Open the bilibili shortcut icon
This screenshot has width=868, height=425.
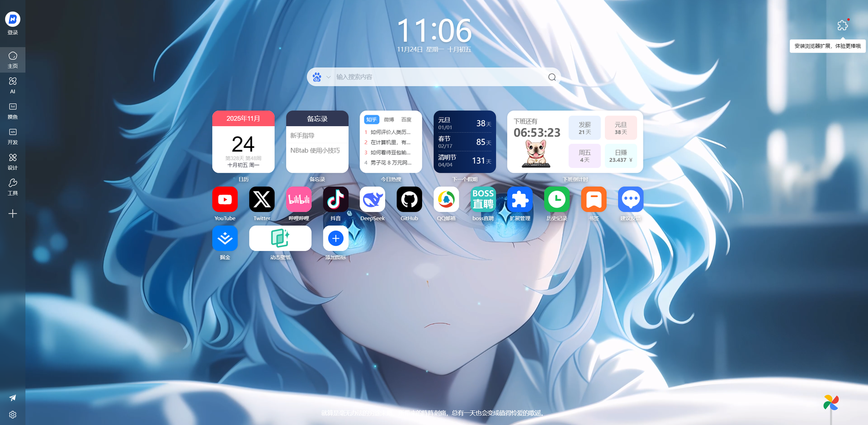click(x=299, y=199)
